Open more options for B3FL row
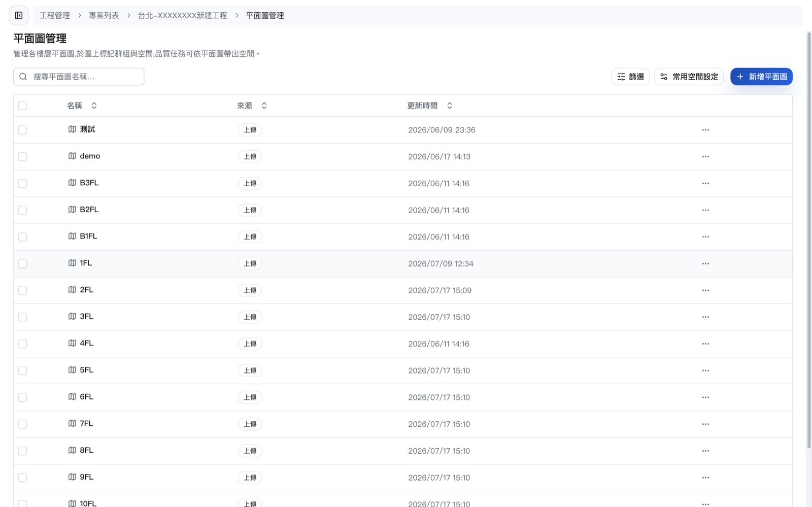812x507 pixels. [x=705, y=183]
